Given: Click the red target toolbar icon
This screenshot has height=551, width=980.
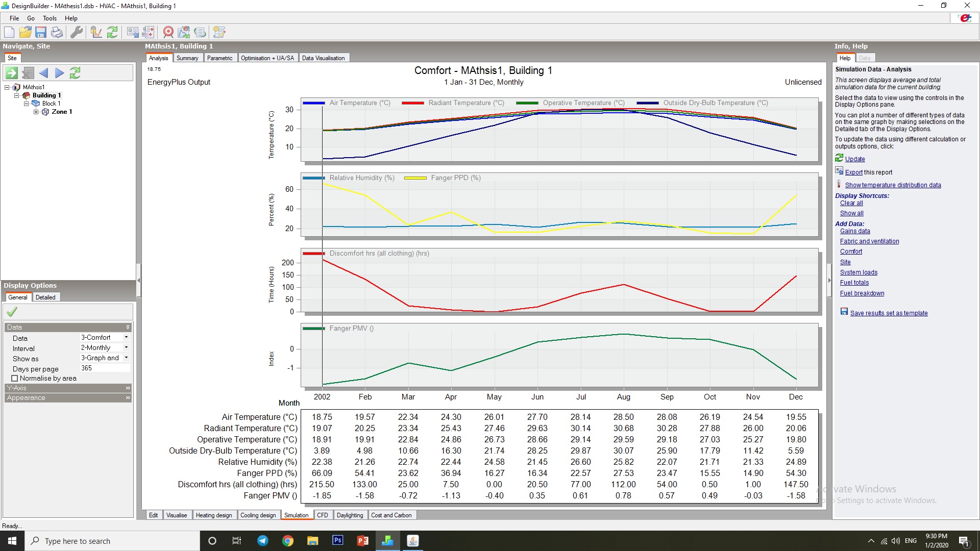Looking at the screenshot, I should click(168, 32).
